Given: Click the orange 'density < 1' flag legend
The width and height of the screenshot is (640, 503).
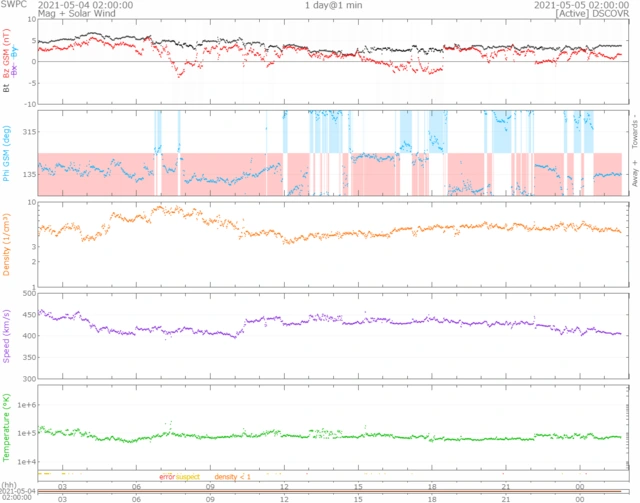Looking at the screenshot, I should (x=232, y=477).
